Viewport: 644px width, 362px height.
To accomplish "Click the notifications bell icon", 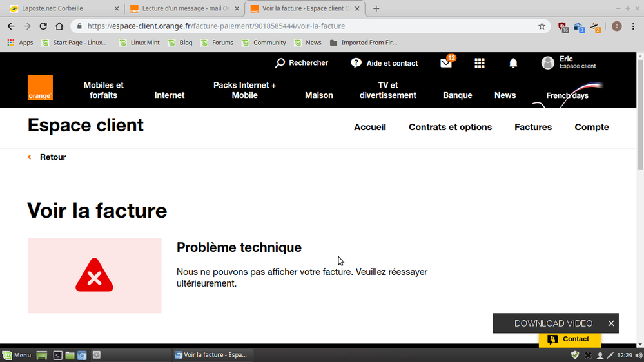I will tap(513, 63).
